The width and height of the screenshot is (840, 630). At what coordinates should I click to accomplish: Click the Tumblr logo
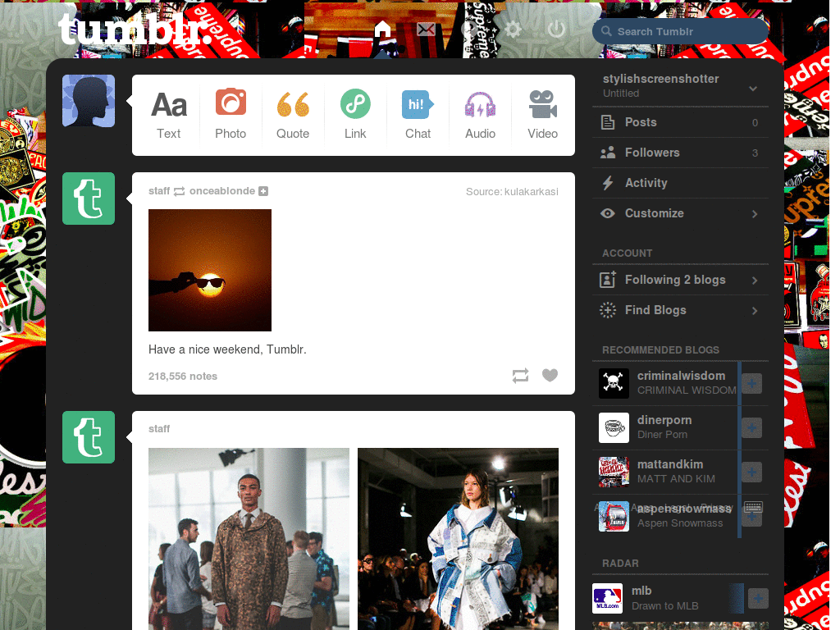pyautogui.click(x=135, y=30)
